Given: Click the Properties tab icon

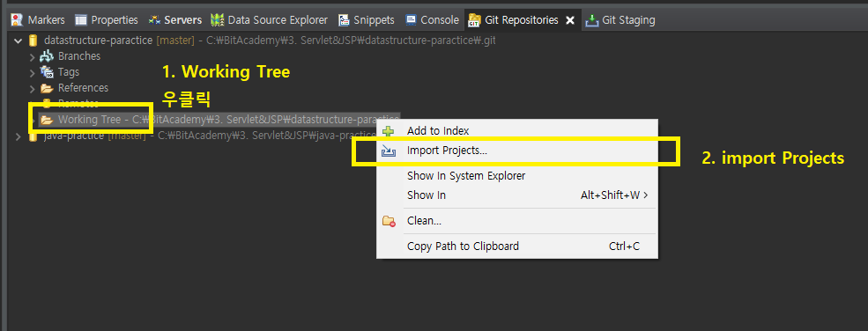Looking at the screenshot, I should (81, 20).
